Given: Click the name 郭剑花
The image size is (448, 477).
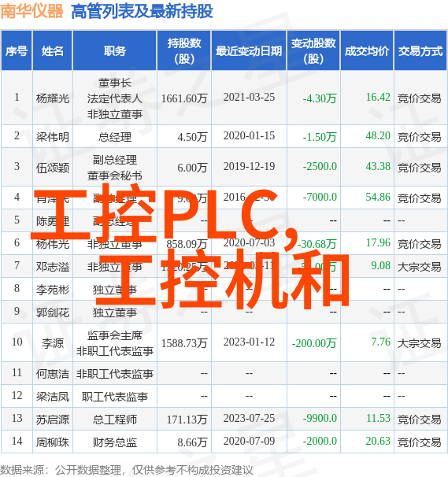Looking at the screenshot, I should pos(53,312).
